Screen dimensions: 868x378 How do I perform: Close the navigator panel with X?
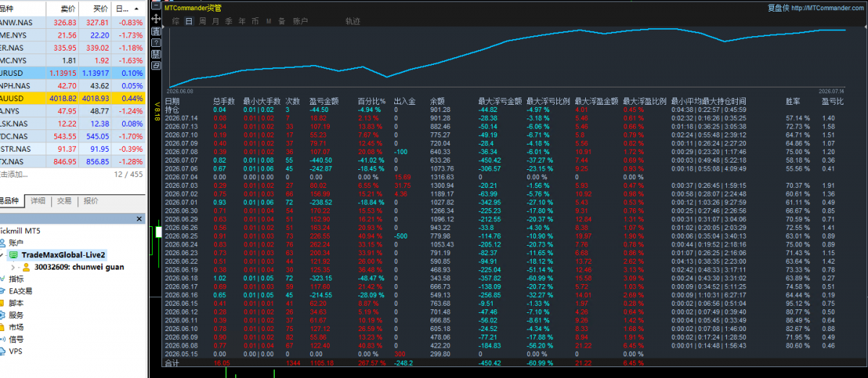pos(140,218)
